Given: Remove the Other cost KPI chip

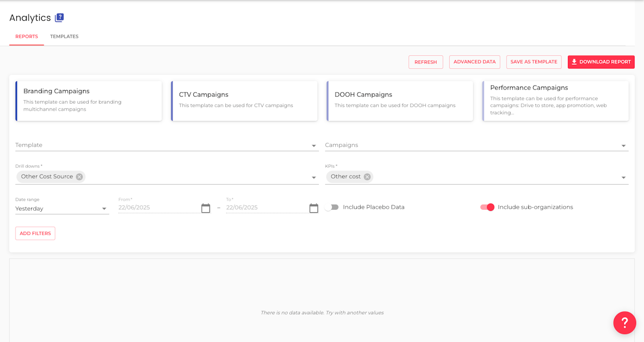Looking at the screenshot, I should pos(367,177).
